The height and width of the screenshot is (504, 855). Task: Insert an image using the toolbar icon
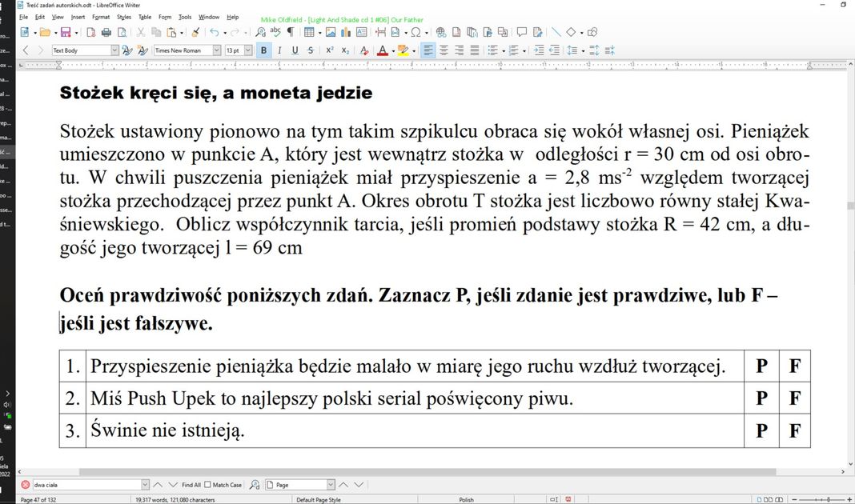(330, 33)
